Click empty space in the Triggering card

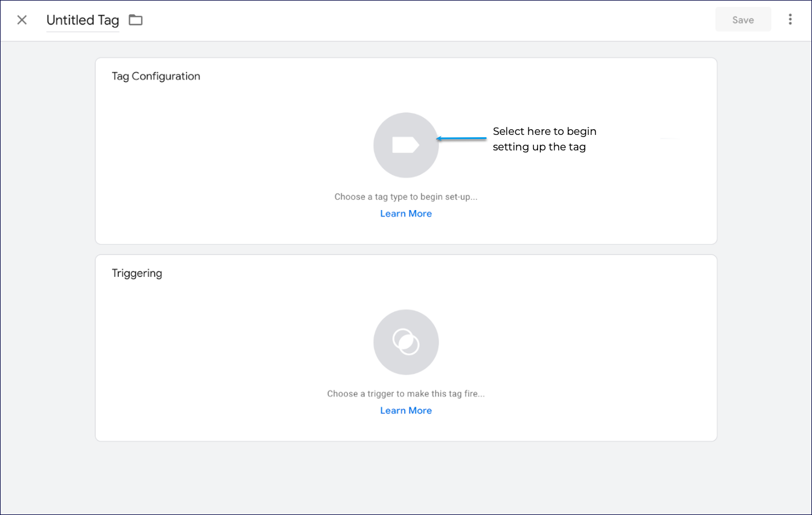[x=230, y=356]
